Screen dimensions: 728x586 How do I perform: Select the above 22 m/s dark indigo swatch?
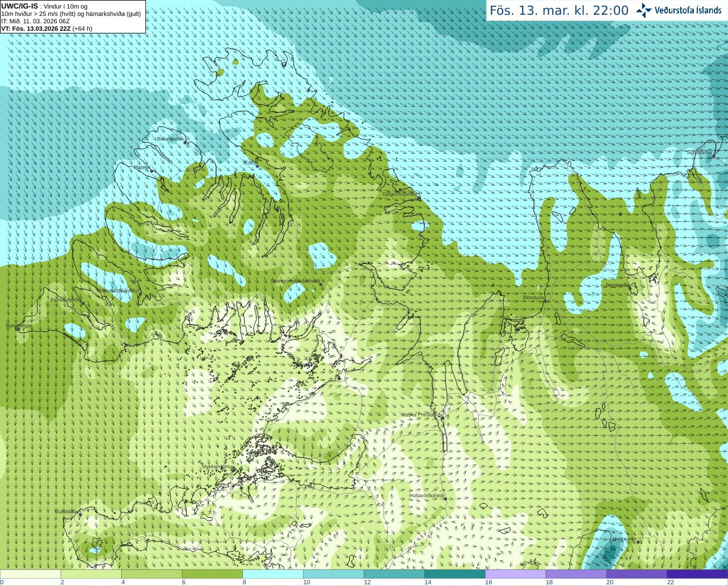point(697,574)
